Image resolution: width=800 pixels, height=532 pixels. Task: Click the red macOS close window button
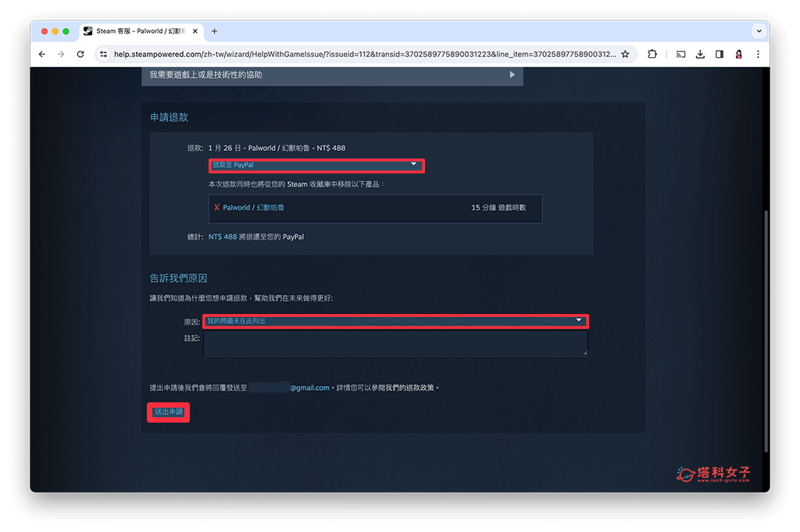point(45,31)
